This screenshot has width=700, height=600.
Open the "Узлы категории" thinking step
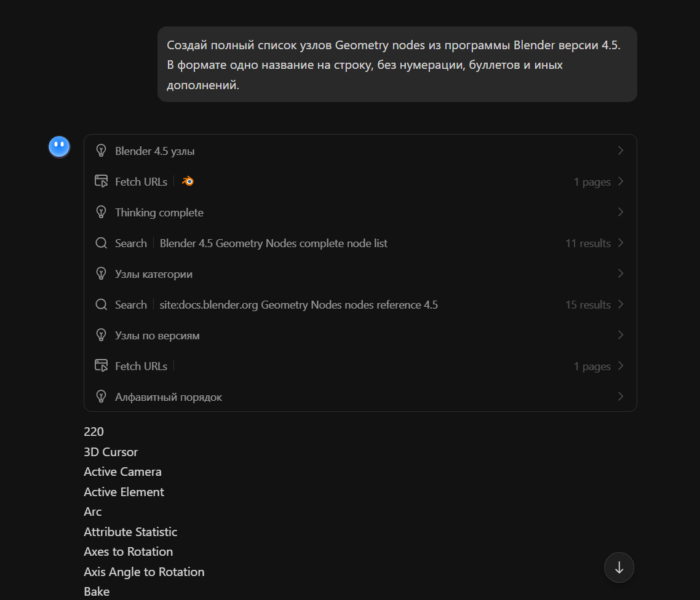point(154,274)
